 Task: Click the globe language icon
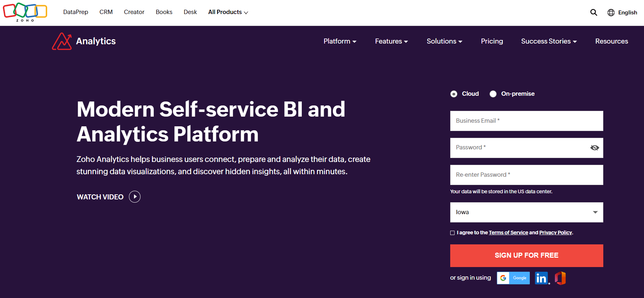(x=611, y=13)
